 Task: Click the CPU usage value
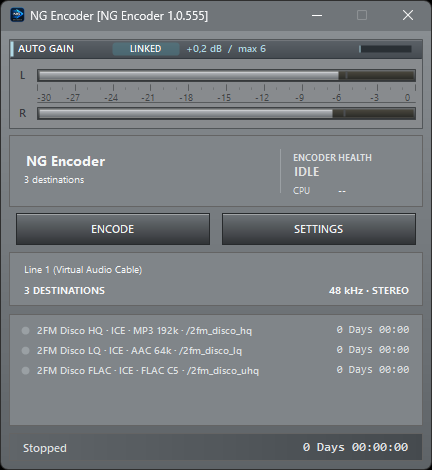pos(342,191)
